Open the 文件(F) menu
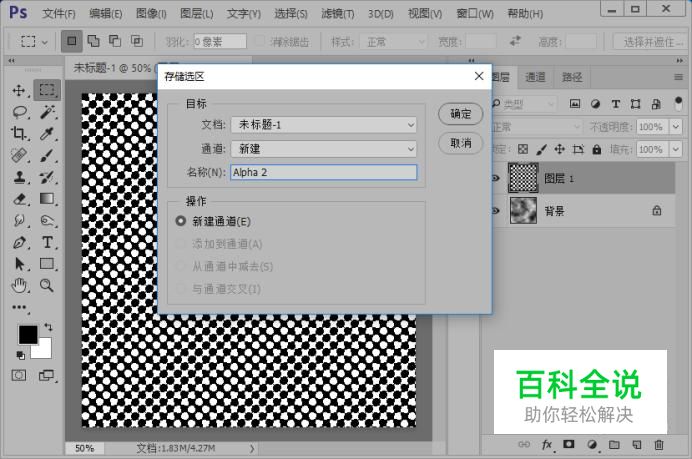The width and height of the screenshot is (692, 459). pyautogui.click(x=59, y=14)
